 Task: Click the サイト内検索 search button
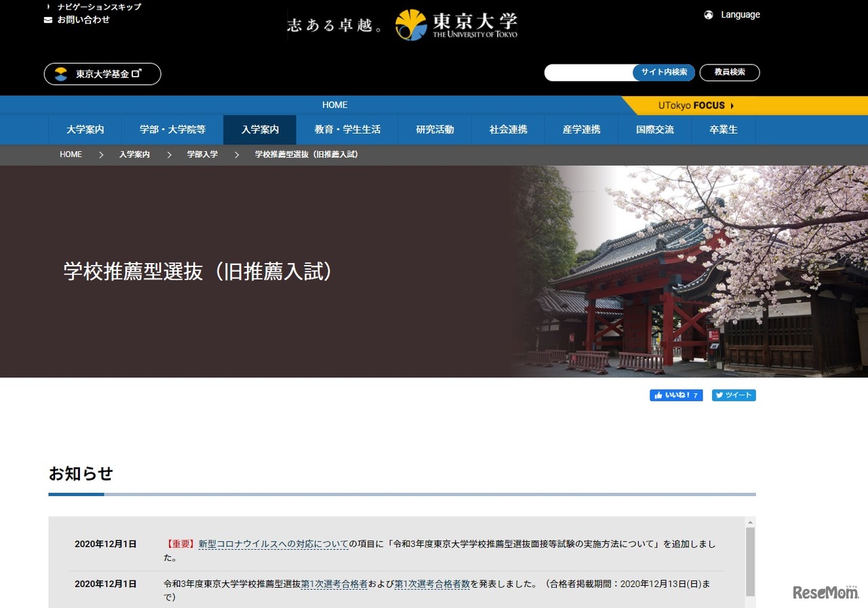pyautogui.click(x=664, y=73)
